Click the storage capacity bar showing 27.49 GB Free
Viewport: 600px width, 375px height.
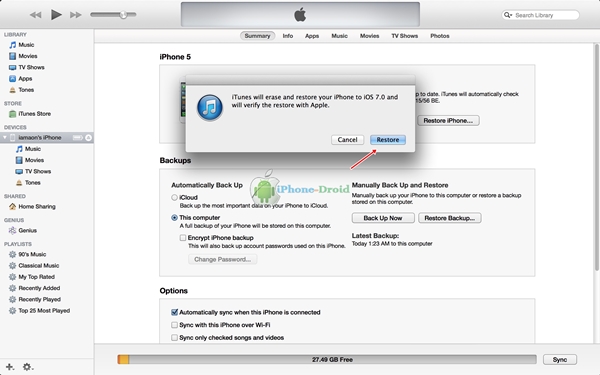pyautogui.click(x=327, y=359)
